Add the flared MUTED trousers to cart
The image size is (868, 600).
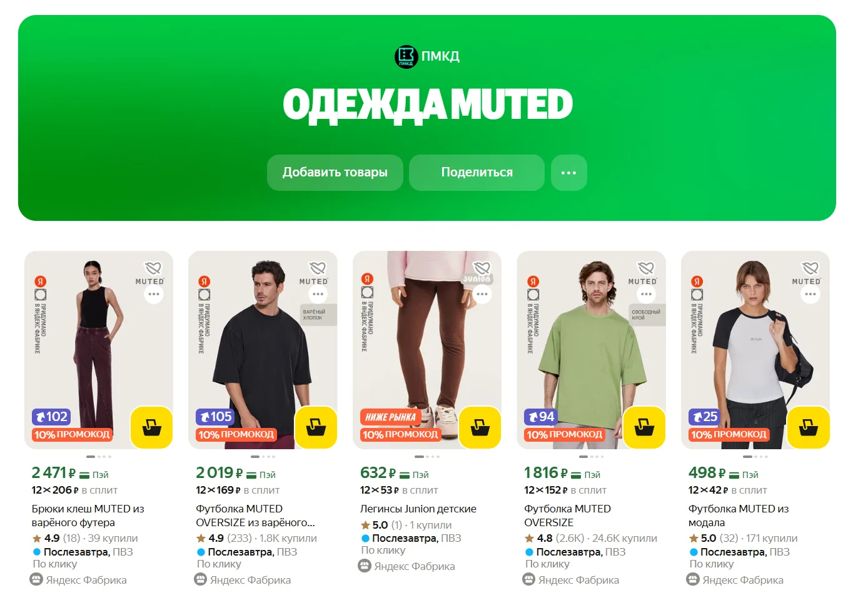[x=151, y=428]
